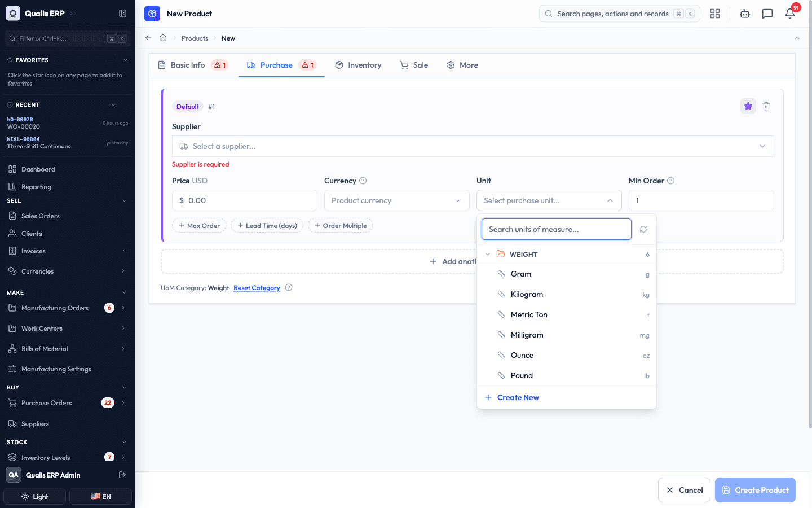Click Reset Category link

click(257, 288)
